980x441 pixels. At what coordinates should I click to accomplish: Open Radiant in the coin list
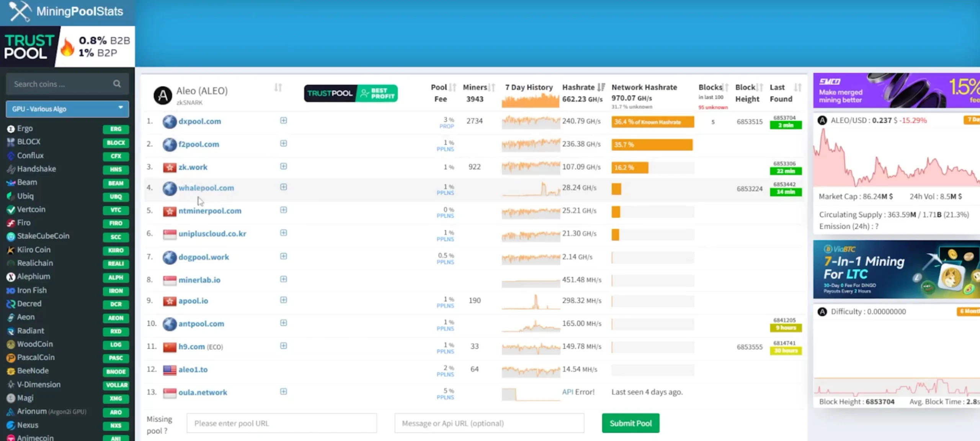click(31, 331)
